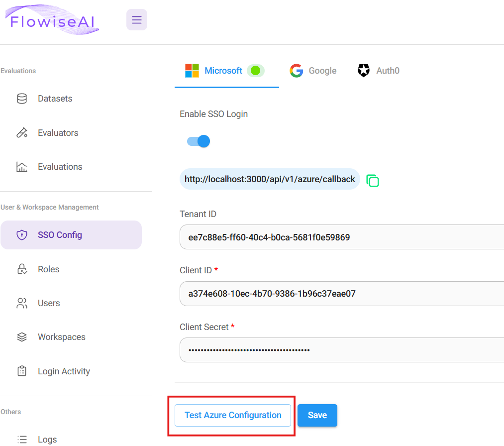This screenshot has width=504, height=446.
Task: Click the Users people icon
Action: [22, 303]
